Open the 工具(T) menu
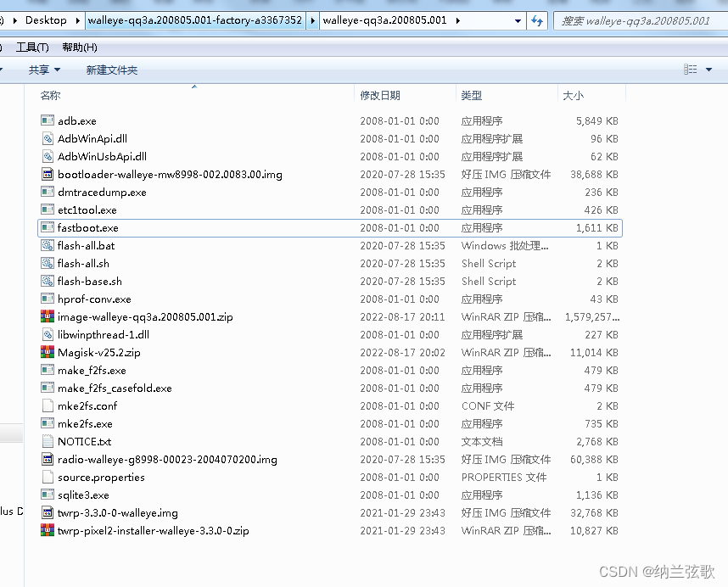This screenshot has width=728, height=587. [34, 48]
